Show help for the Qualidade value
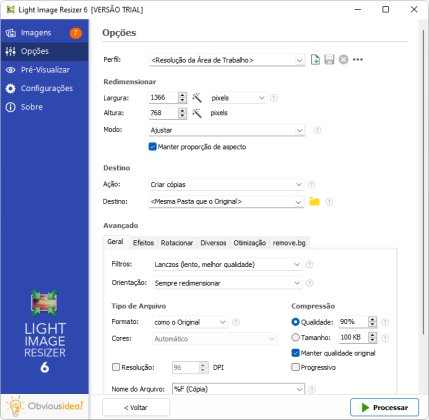 point(385,322)
